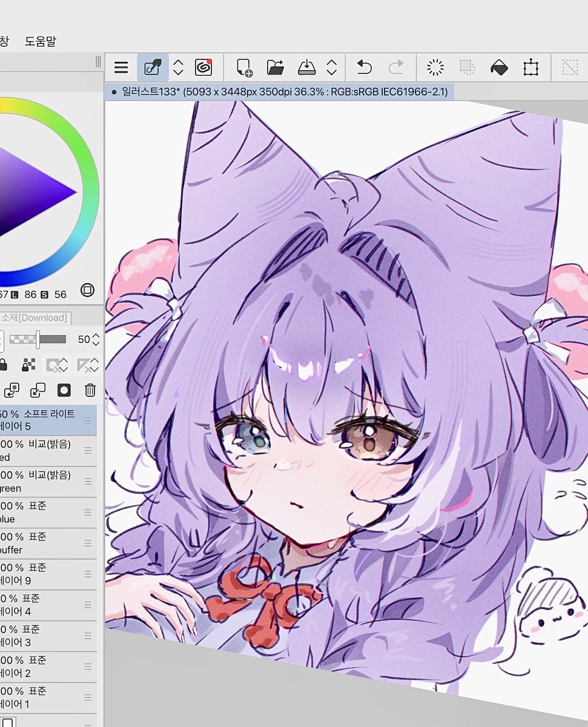
Task: Step the opacity value up or down
Action: pyautogui.click(x=96, y=339)
